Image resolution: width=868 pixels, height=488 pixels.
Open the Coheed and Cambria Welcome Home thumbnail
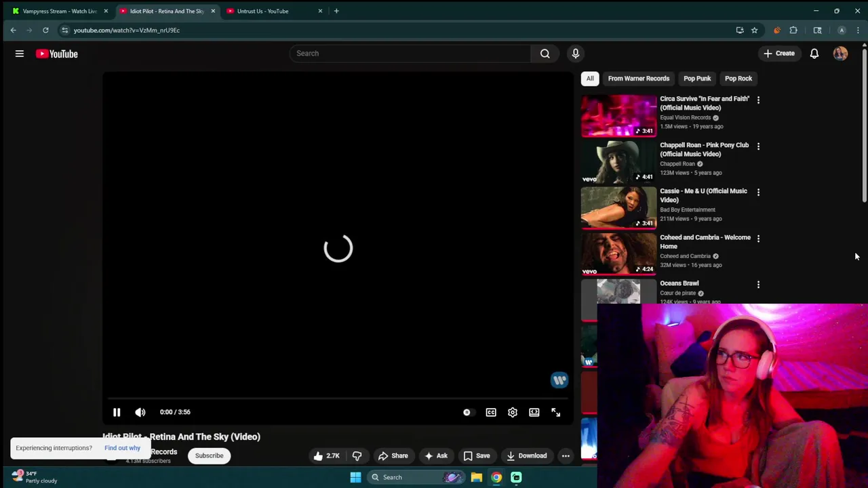coord(618,253)
